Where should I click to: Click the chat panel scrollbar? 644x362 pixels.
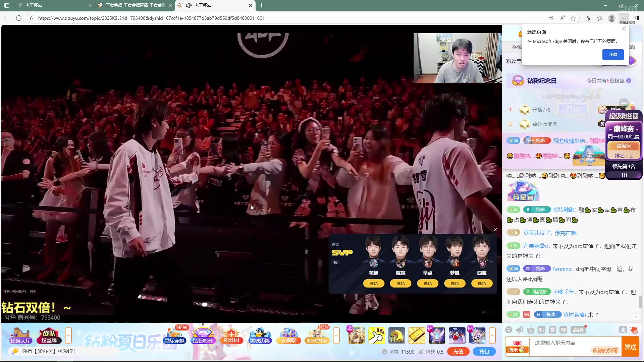pos(640,302)
